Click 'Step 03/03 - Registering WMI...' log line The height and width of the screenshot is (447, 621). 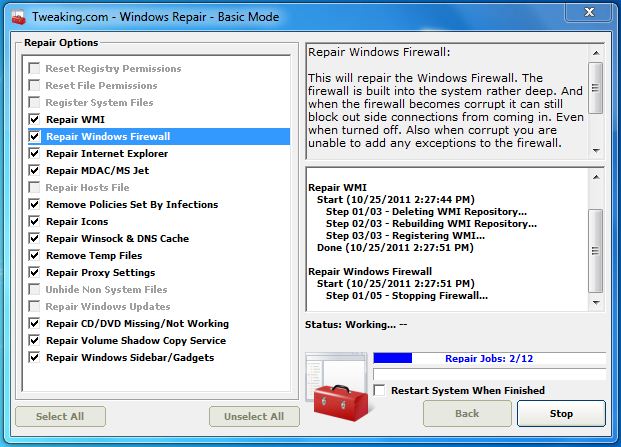tap(405, 236)
